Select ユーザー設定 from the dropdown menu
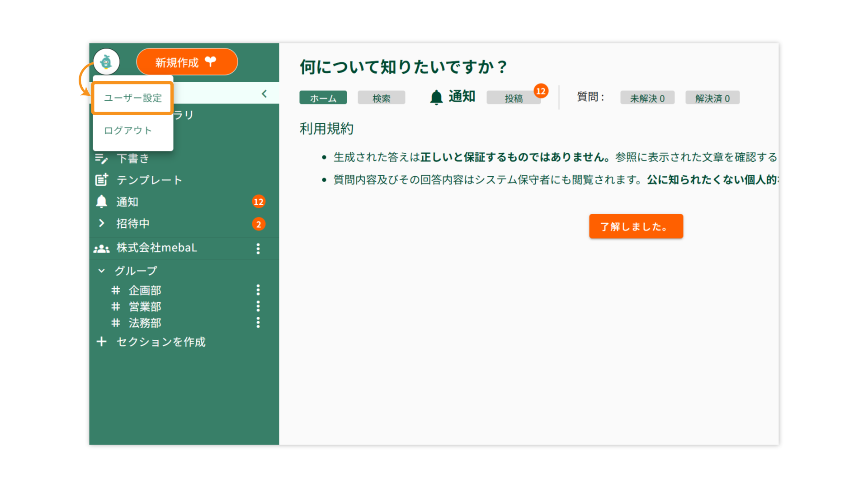This screenshot has width=868, height=488. [x=133, y=98]
